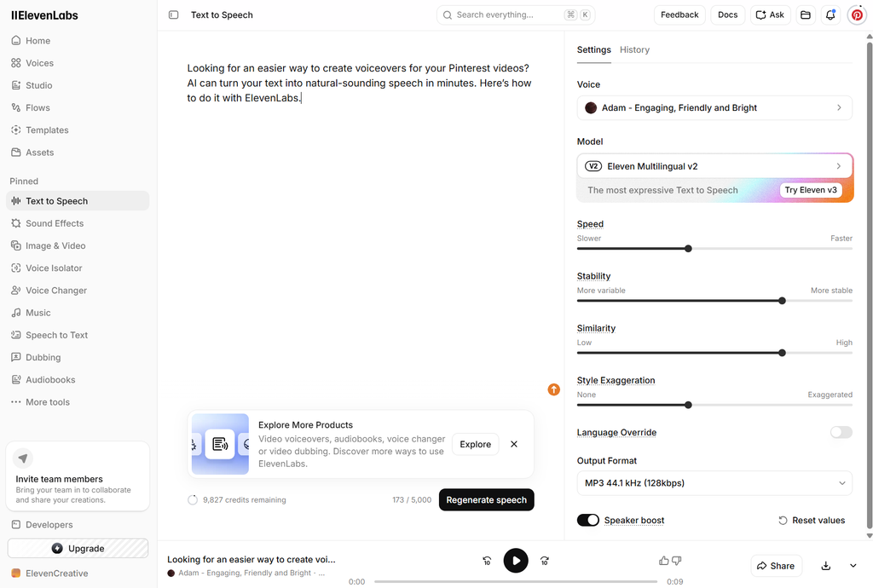
Task: Open the Dubbing tool
Action: pyautogui.click(x=78, y=357)
